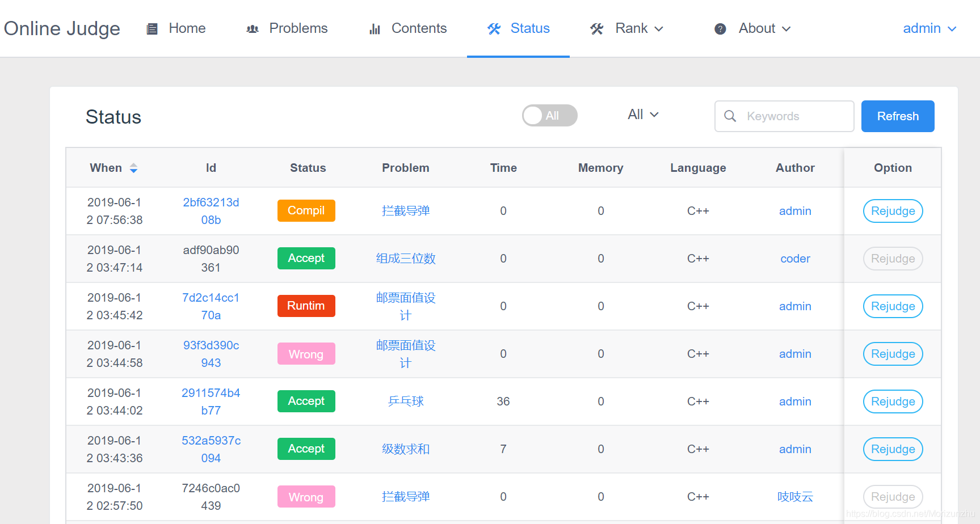Click the Language column header
980x524 pixels.
pos(698,168)
